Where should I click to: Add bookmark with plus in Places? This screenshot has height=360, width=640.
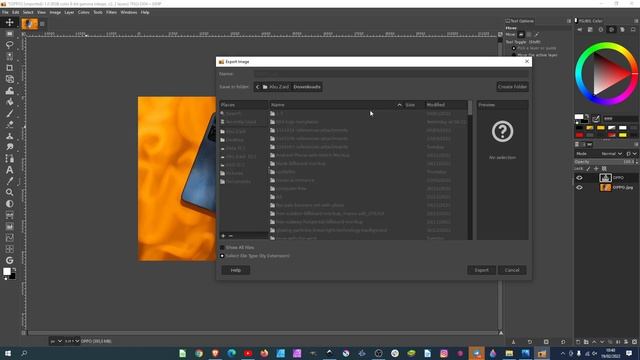pos(223,236)
